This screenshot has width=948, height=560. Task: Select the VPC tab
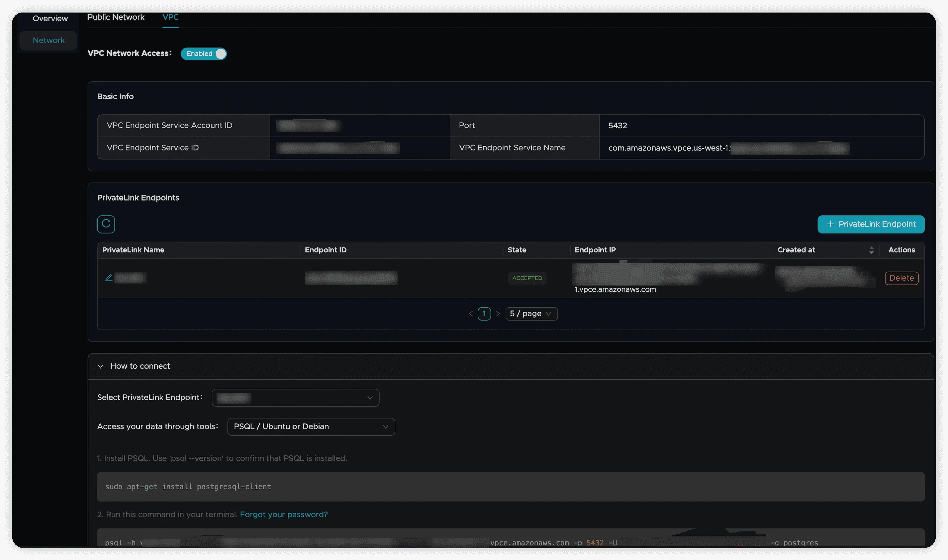pos(170,17)
